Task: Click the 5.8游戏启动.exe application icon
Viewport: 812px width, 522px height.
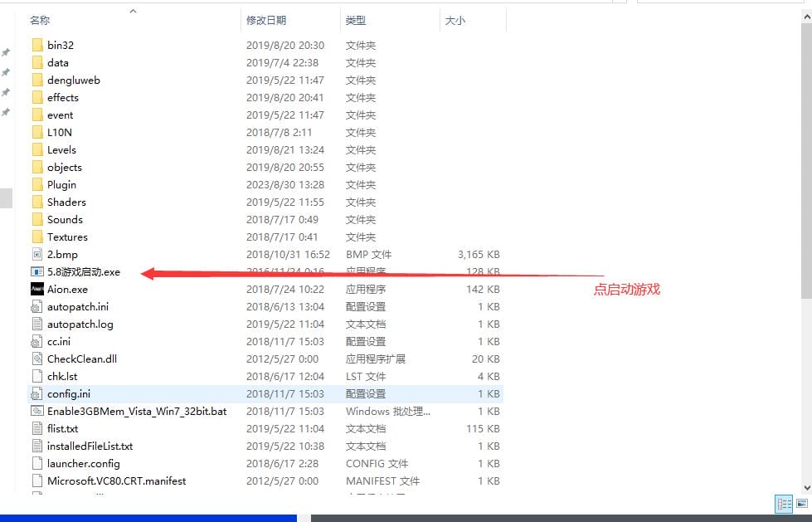Action: [36, 272]
